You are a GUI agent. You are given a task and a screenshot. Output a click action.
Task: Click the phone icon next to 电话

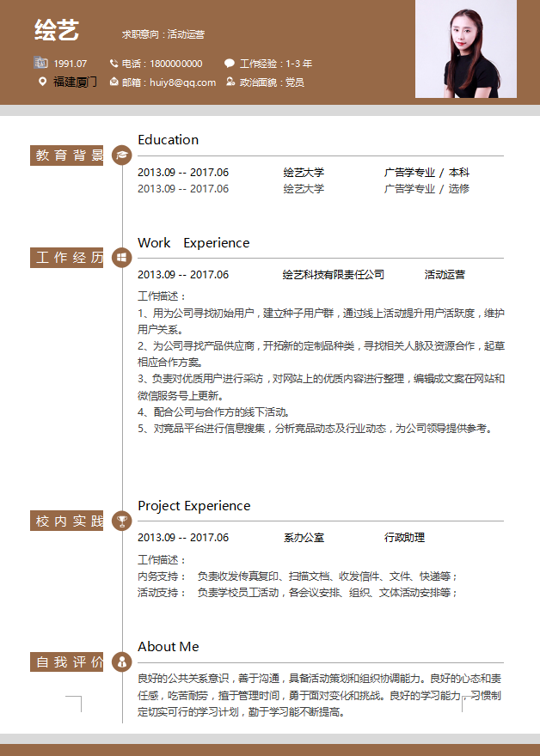click(x=114, y=63)
